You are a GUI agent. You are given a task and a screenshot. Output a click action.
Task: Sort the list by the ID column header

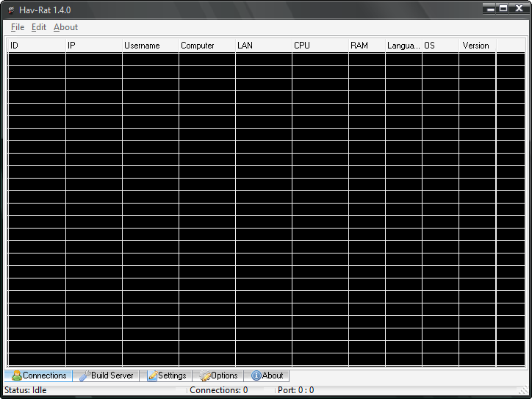click(35, 46)
